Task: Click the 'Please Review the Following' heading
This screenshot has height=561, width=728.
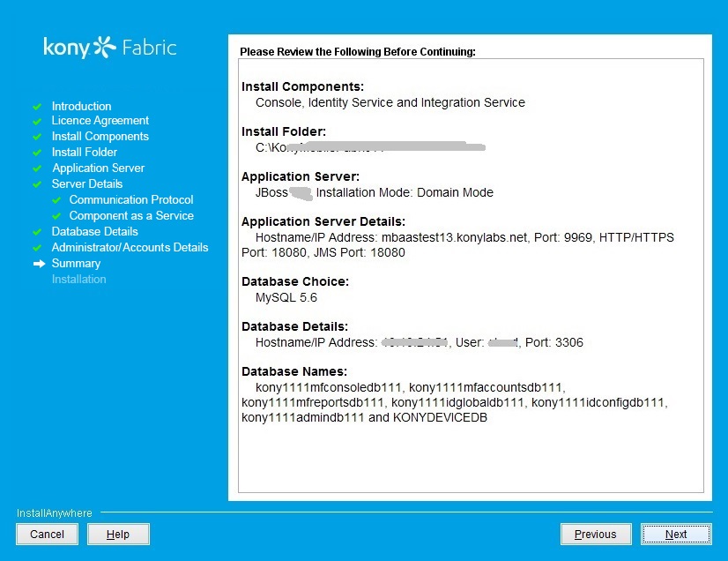Action: (x=358, y=51)
